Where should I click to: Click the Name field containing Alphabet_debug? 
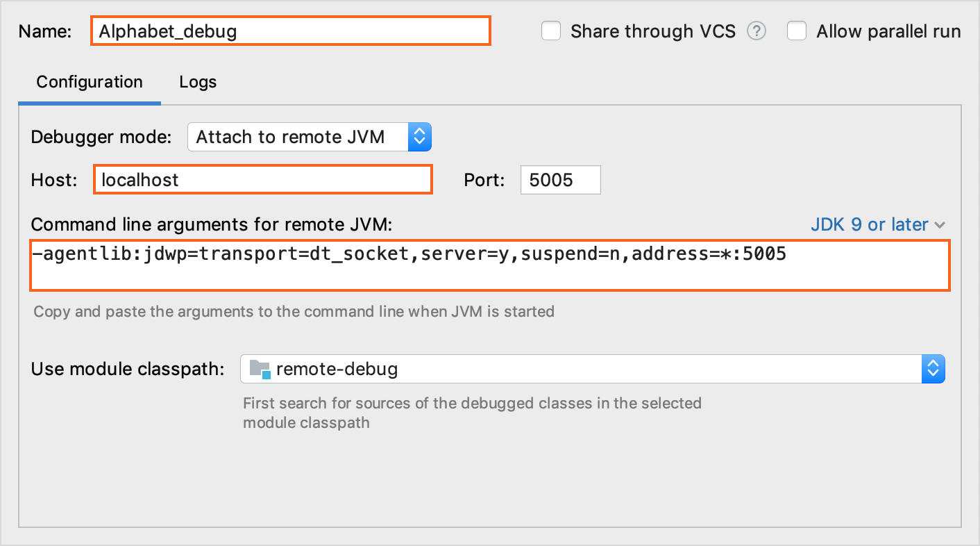pyautogui.click(x=290, y=31)
